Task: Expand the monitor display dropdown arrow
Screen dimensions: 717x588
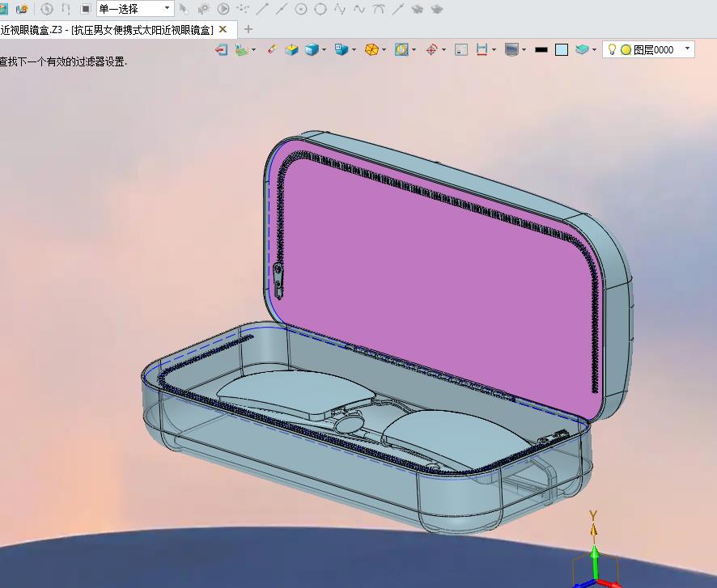Action: click(x=524, y=49)
